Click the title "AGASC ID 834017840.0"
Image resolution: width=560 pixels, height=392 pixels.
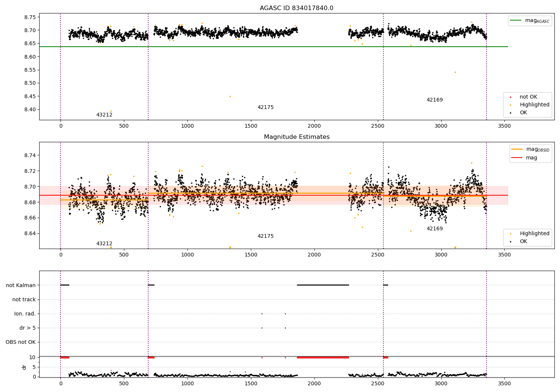point(296,8)
